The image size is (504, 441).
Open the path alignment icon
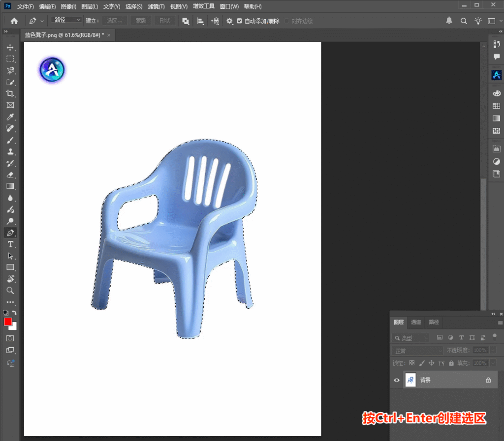pyautogui.click(x=200, y=21)
